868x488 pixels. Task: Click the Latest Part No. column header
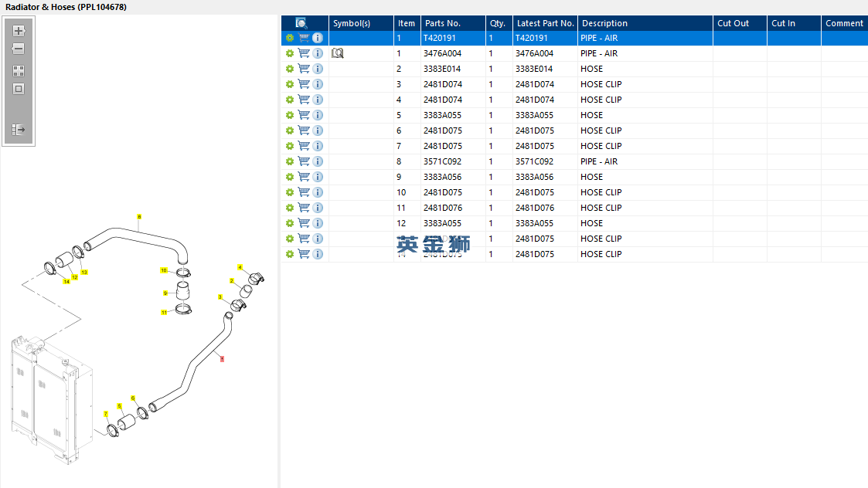click(545, 23)
